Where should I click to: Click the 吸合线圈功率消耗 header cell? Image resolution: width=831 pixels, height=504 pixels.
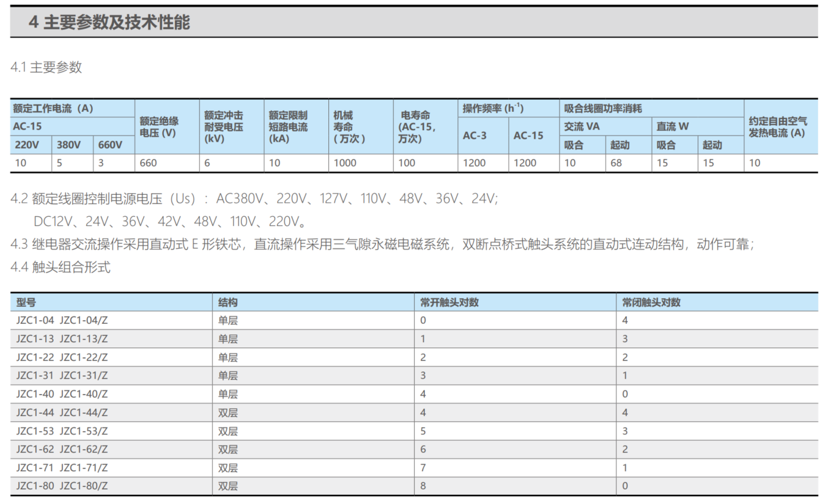[x=603, y=109]
